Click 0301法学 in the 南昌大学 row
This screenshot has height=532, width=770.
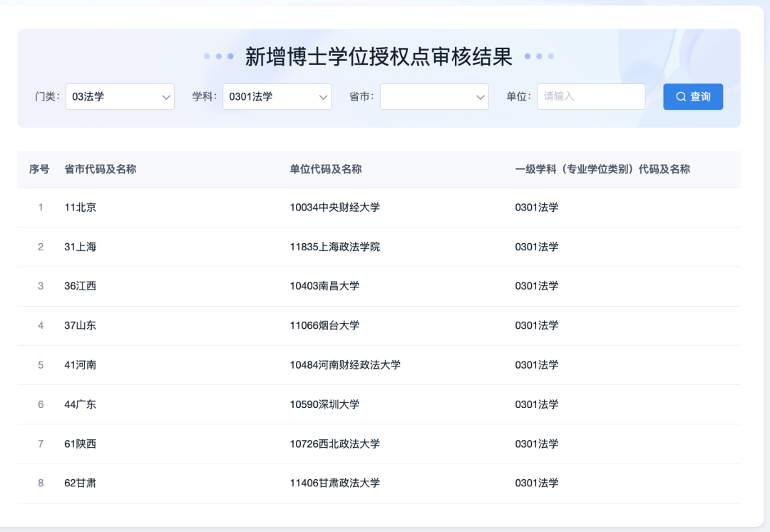537,286
